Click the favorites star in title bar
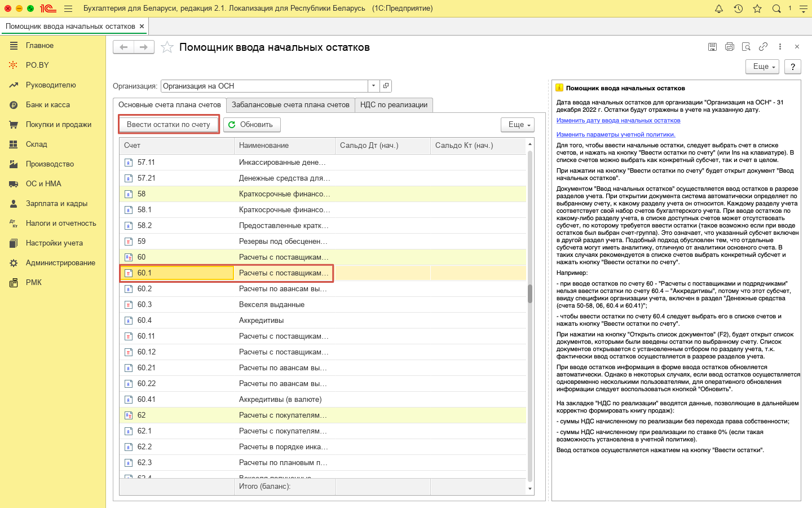 (x=757, y=8)
